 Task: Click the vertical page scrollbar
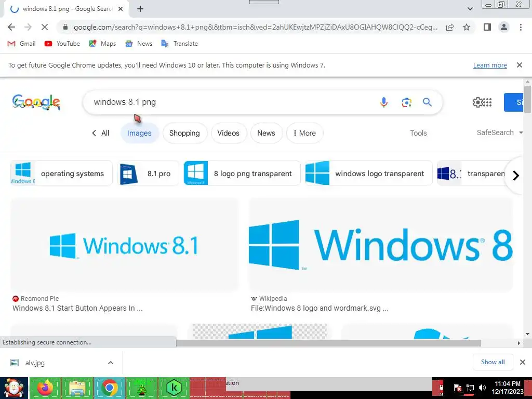click(x=527, y=99)
